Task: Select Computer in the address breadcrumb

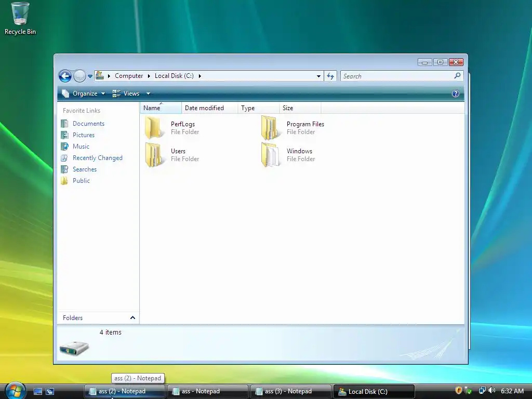Action: point(129,76)
